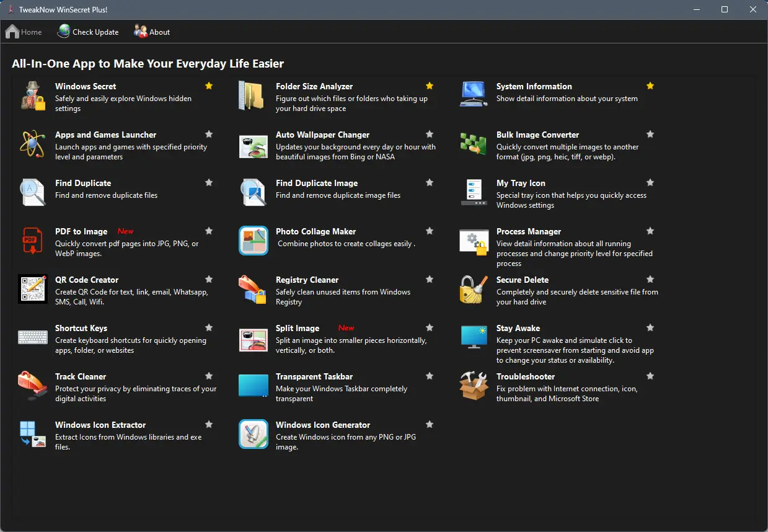This screenshot has height=532, width=768.
Task: Open the Windows Secret tool icon
Action: pos(32,97)
